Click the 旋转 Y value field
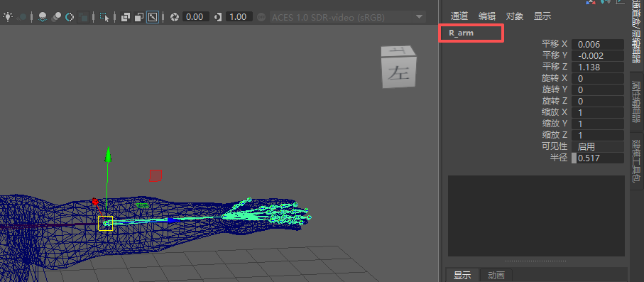 click(598, 90)
